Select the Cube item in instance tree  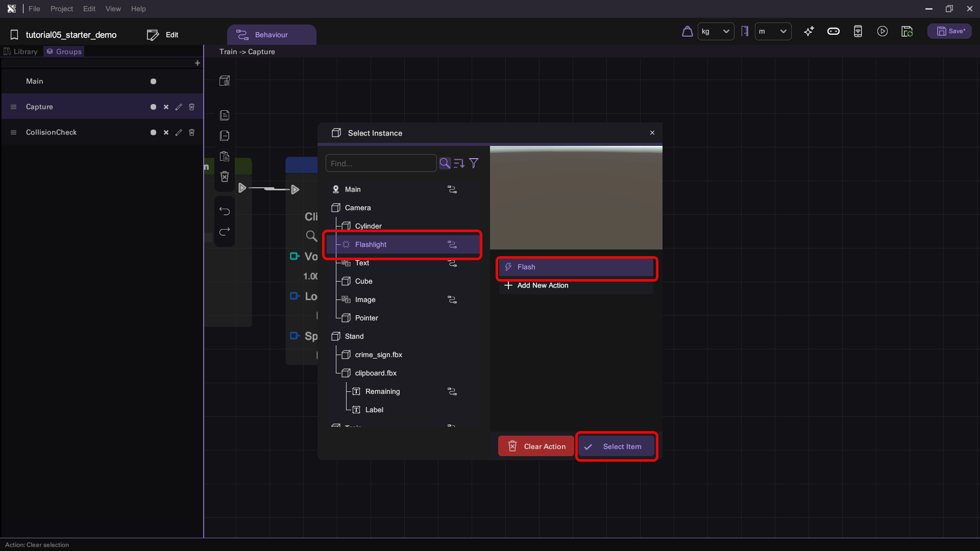pos(403,281)
